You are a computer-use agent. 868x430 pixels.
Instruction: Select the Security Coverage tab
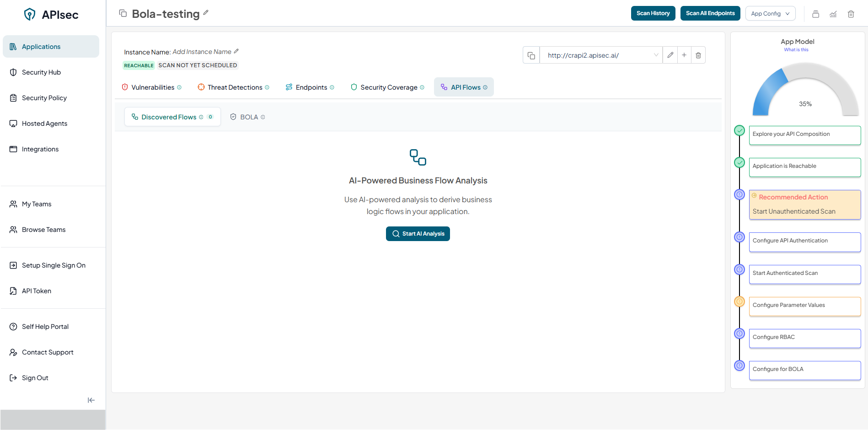click(x=388, y=87)
